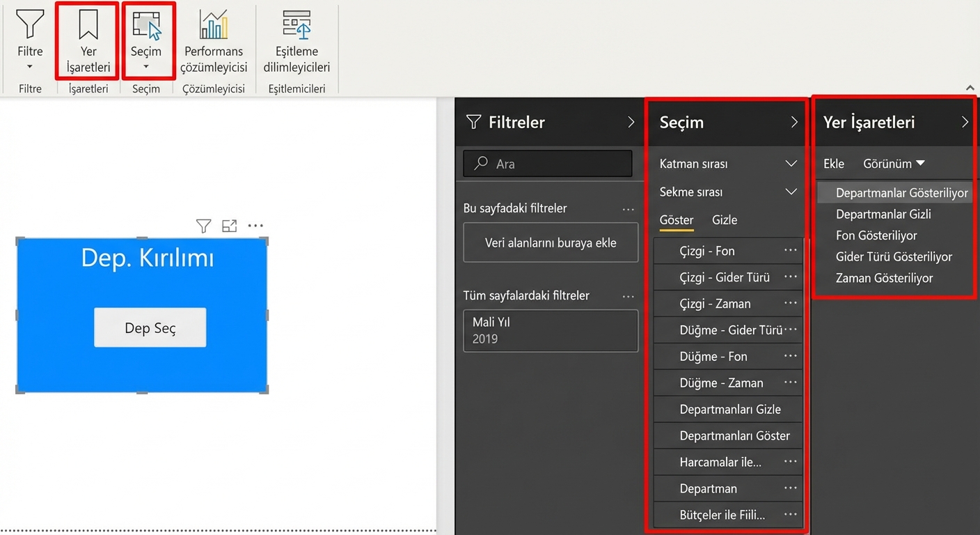Open the Görünüm dropdown in bookmarks
Viewport: 980px width, 535px height.
point(894,164)
